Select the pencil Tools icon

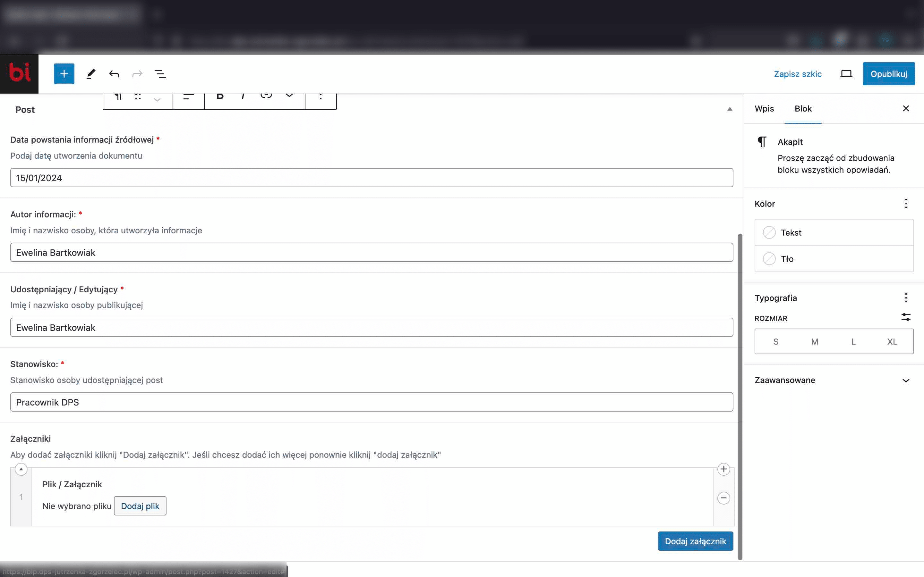pos(90,74)
